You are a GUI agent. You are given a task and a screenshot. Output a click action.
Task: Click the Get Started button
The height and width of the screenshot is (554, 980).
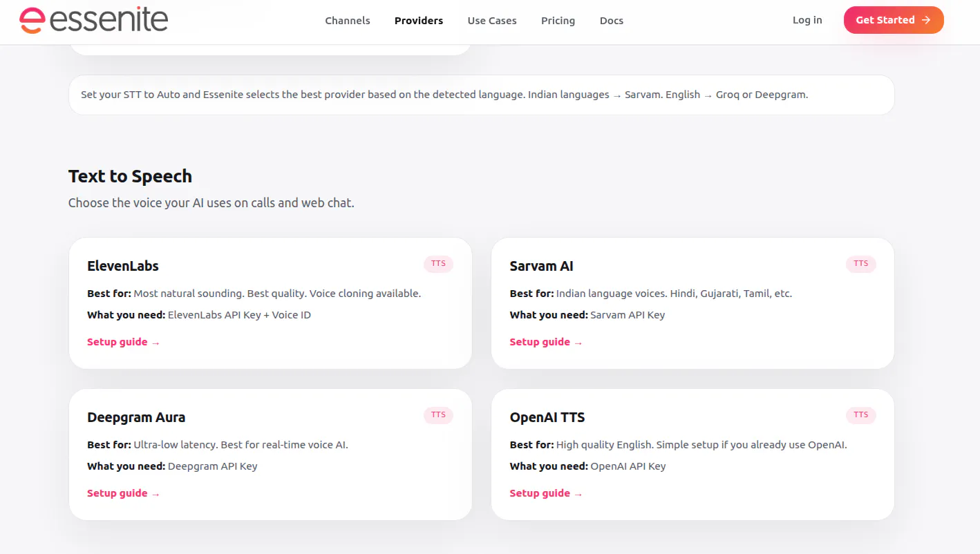coord(894,20)
